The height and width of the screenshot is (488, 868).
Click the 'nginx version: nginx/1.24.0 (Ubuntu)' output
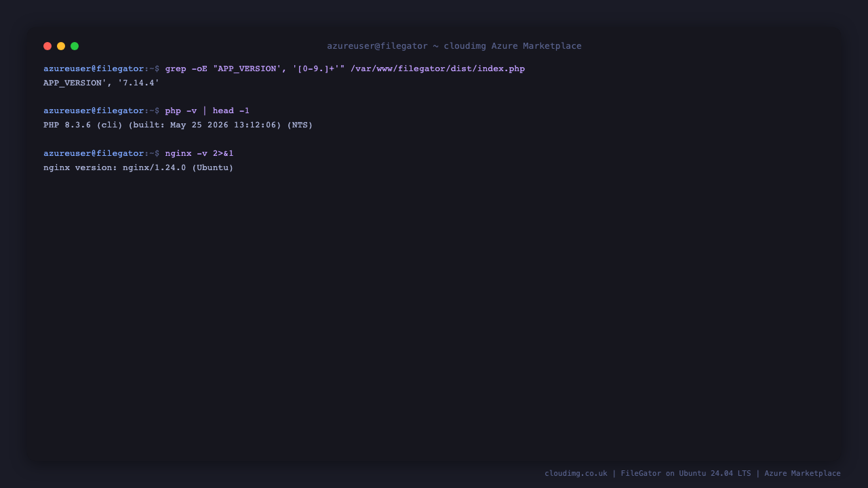pyautogui.click(x=138, y=168)
